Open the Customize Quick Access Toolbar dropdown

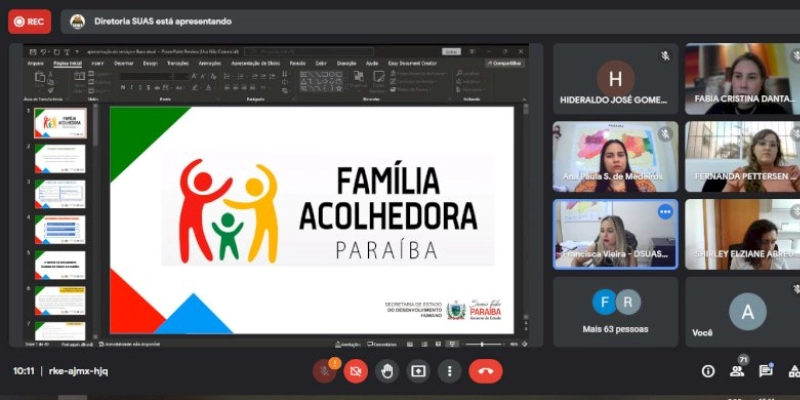[77, 52]
